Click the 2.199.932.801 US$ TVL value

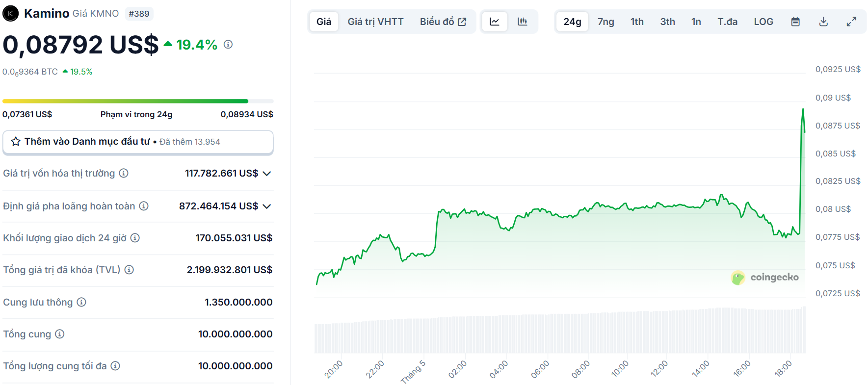point(230,270)
